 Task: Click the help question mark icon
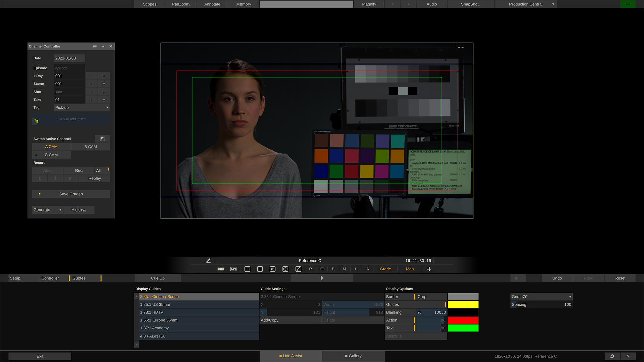(628, 356)
